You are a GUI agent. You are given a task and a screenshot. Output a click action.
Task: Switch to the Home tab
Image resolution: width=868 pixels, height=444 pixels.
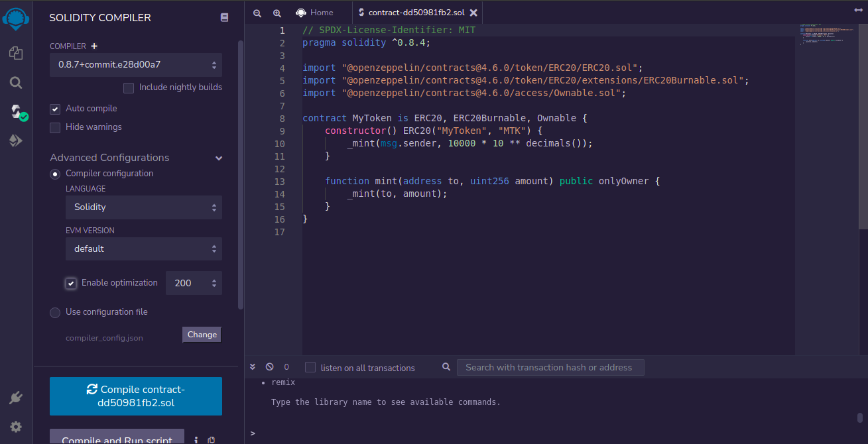coord(315,13)
